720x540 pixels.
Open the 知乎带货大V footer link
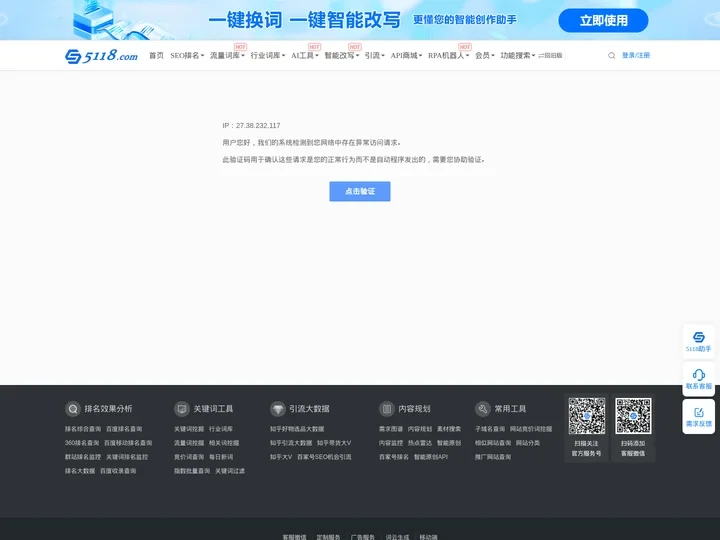pyautogui.click(x=334, y=443)
